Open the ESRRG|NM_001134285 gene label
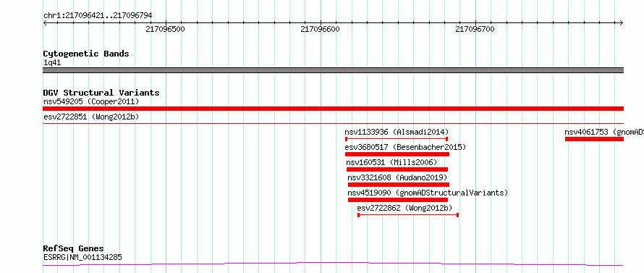 (x=82, y=258)
